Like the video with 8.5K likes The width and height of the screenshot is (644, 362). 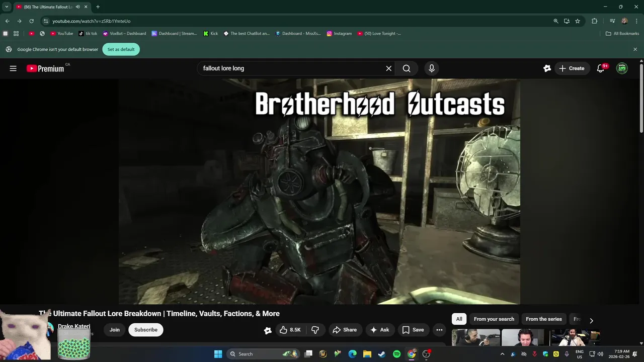290,330
